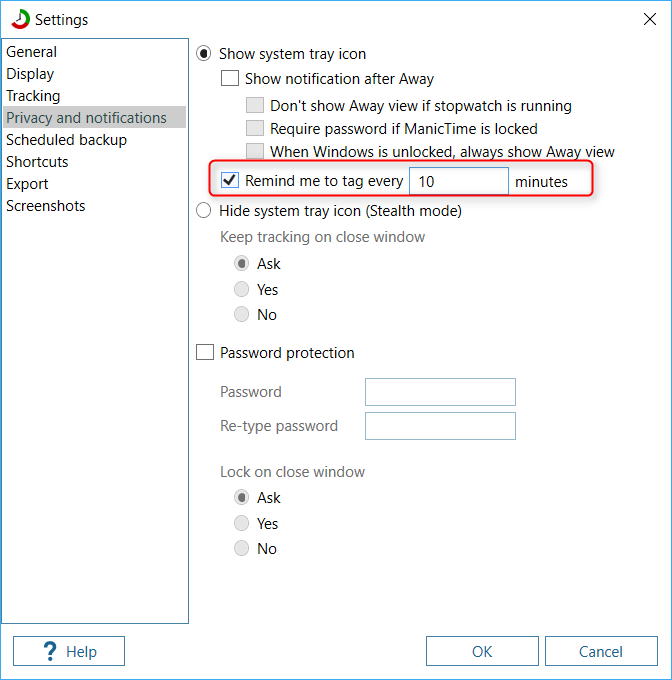Enable Password protection checkbox
Image resolution: width=672 pixels, height=680 pixels.
(205, 352)
